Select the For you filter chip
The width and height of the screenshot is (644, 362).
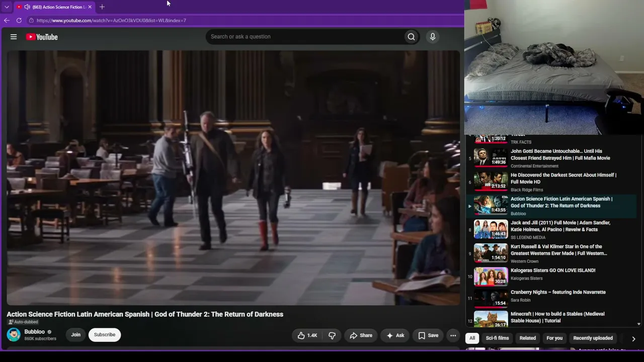click(x=554, y=338)
